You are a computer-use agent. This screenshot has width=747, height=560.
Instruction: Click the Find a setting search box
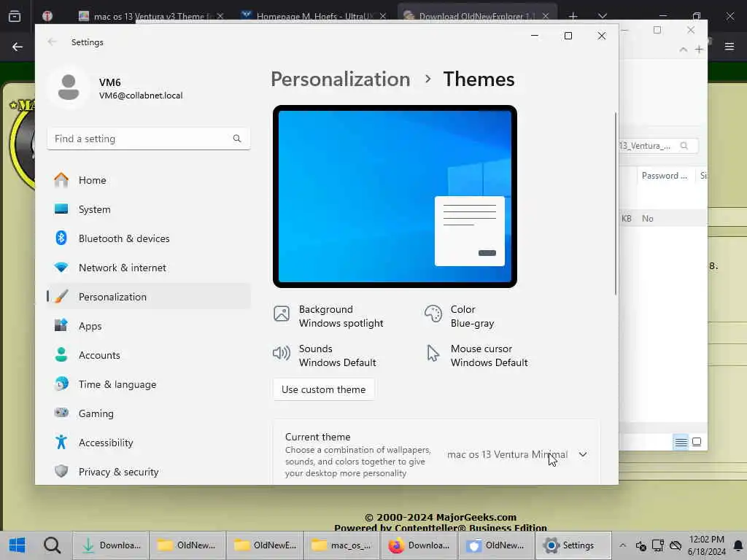click(x=149, y=139)
